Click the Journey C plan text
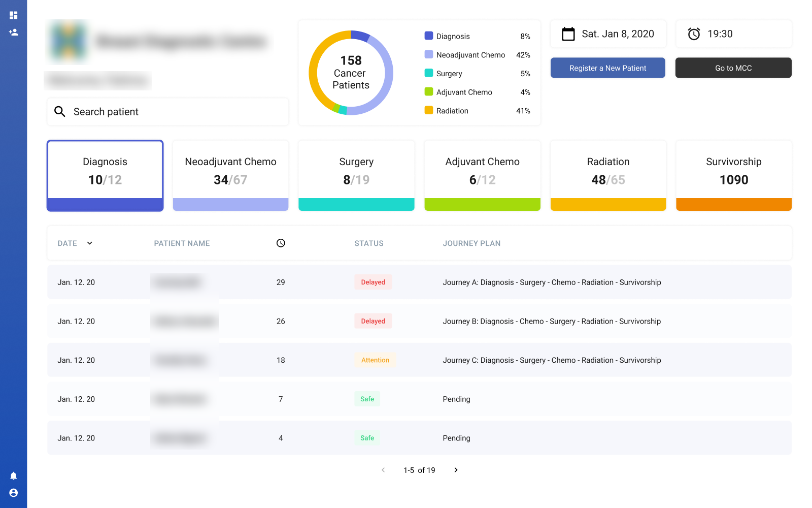Viewport: 812px width, 508px height. click(x=552, y=360)
